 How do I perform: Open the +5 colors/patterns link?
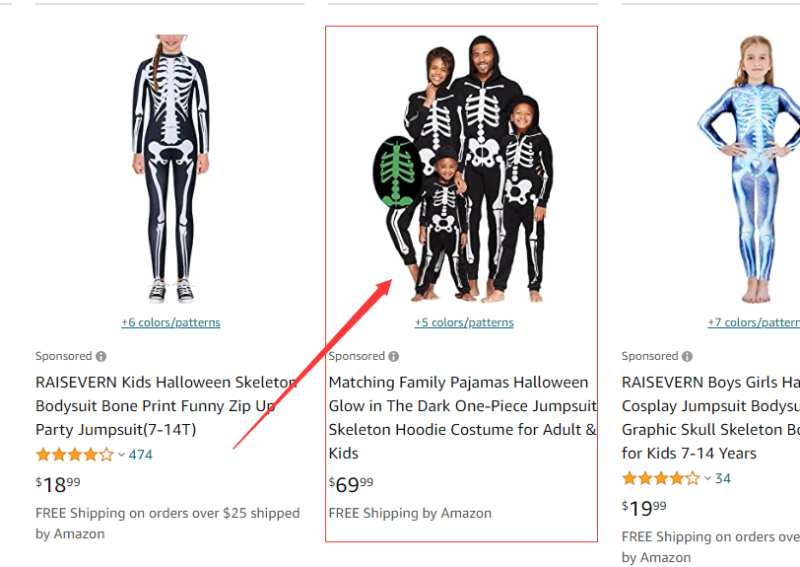pos(464,322)
